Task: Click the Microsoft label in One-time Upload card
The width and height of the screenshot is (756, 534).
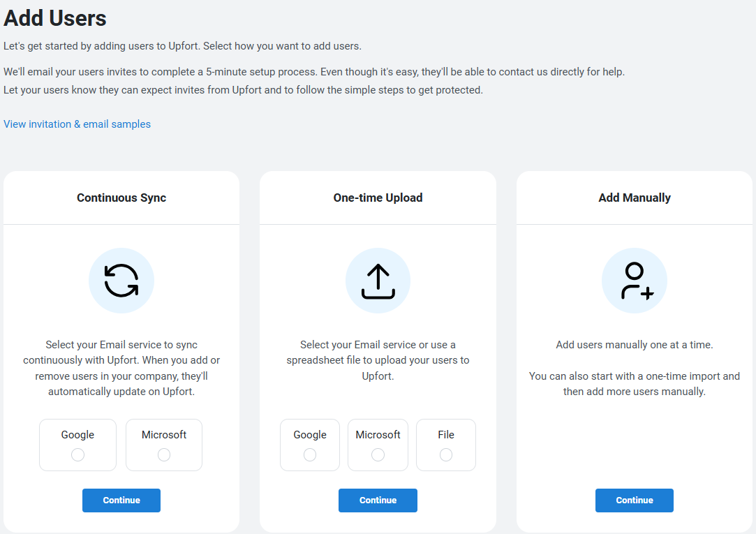Action: click(x=378, y=435)
